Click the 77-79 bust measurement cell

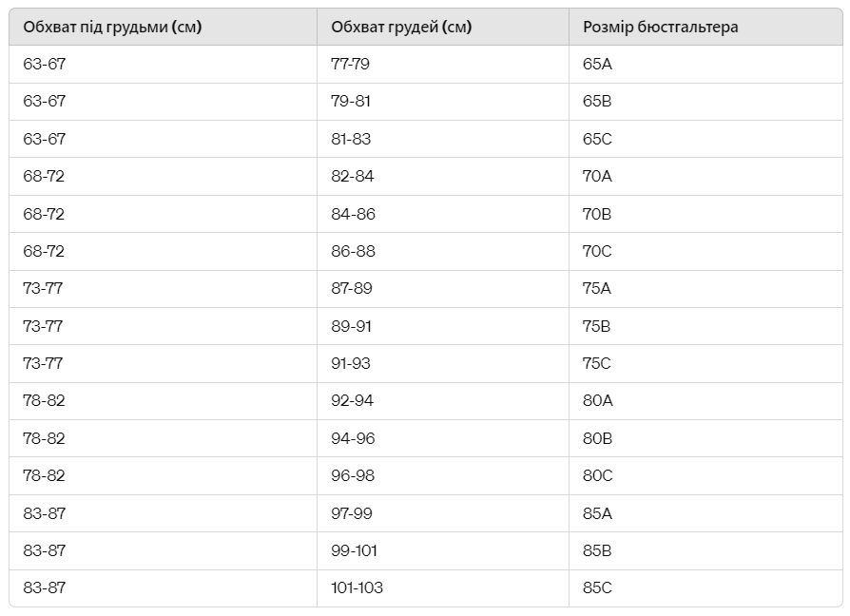(x=350, y=65)
